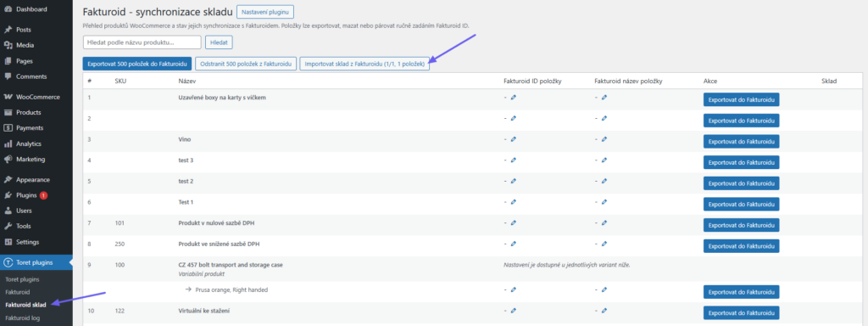Click the Sklad column header
Screen dimensions: 868x326
coord(829,81)
